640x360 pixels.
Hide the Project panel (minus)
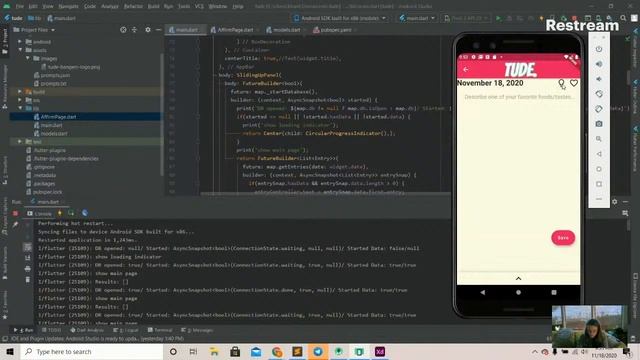[158, 30]
